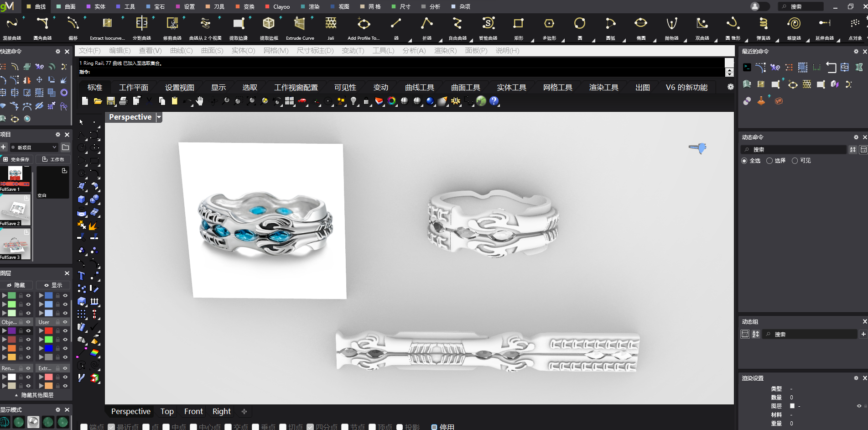The height and width of the screenshot is (430, 868).
Task: Click the 完全保存 button
Action: (x=16, y=159)
